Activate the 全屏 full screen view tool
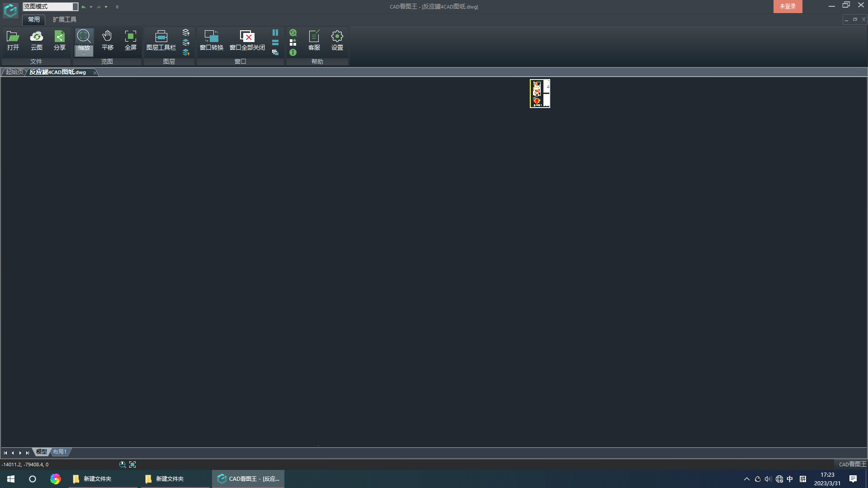Screen dimensions: 868x488 pyautogui.click(x=130, y=41)
